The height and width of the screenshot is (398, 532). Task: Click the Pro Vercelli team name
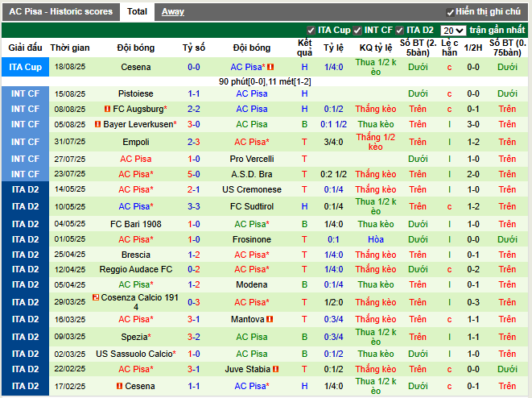(x=252, y=159)
